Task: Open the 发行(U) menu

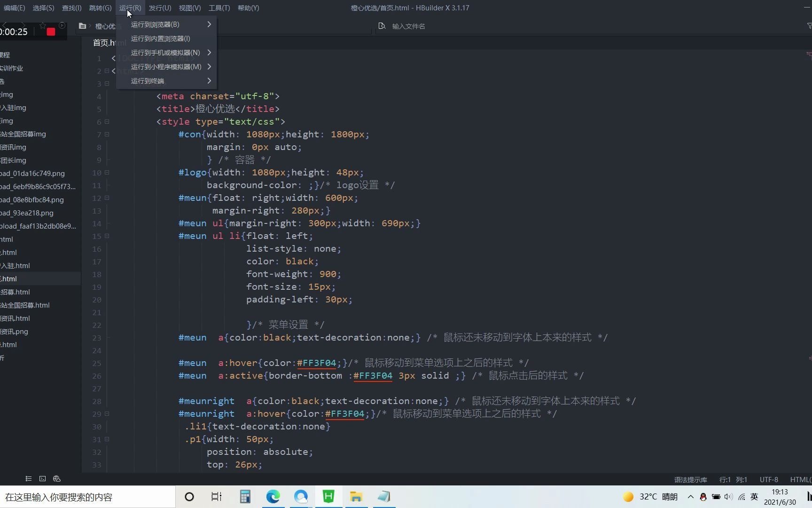Action: (x=160, y=8)
